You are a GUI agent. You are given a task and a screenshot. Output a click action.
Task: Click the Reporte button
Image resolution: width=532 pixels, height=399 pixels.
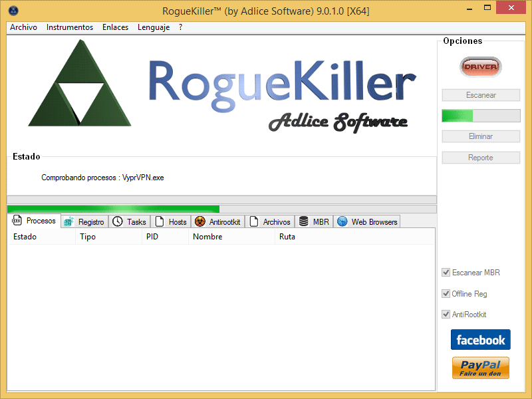click(x=481, y=158)
